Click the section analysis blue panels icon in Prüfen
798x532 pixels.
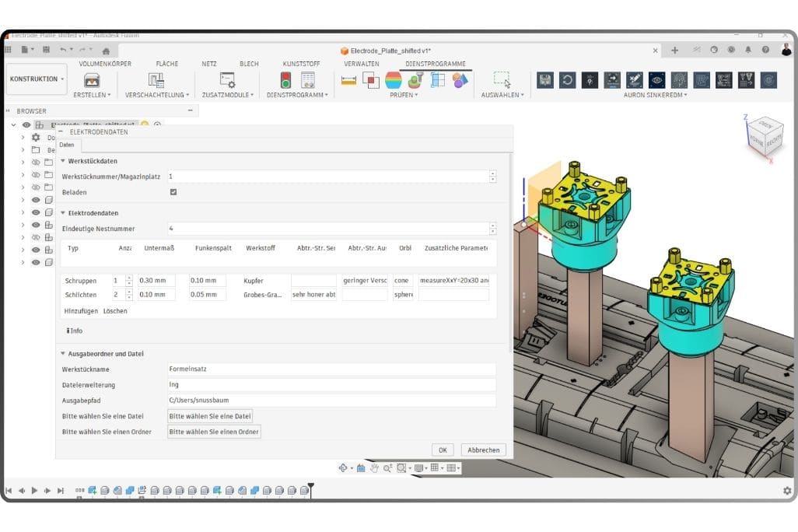pos(438,80)
